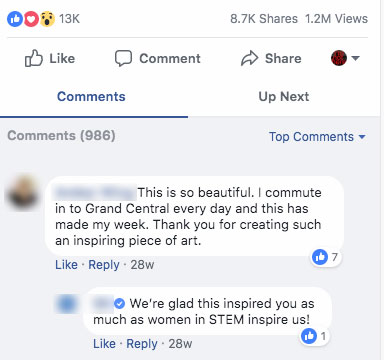
Task: Click Like under the Grand Central comment
Action: [66, 265]
